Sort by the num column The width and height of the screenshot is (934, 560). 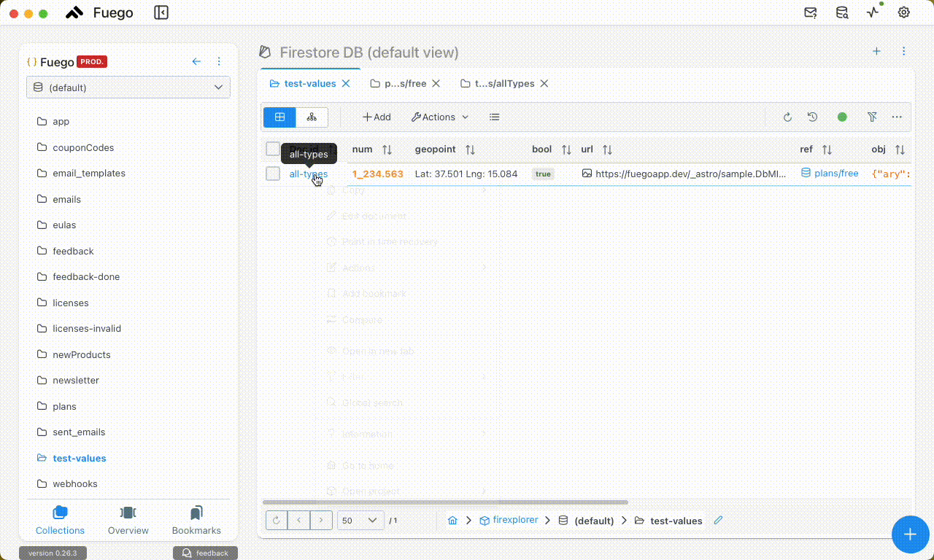coord(387,149)
